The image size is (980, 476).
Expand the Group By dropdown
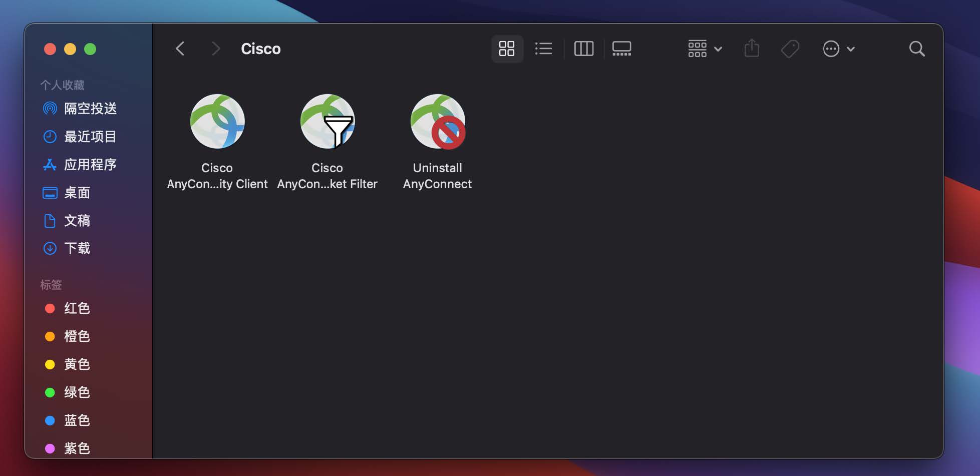(704, 49)
